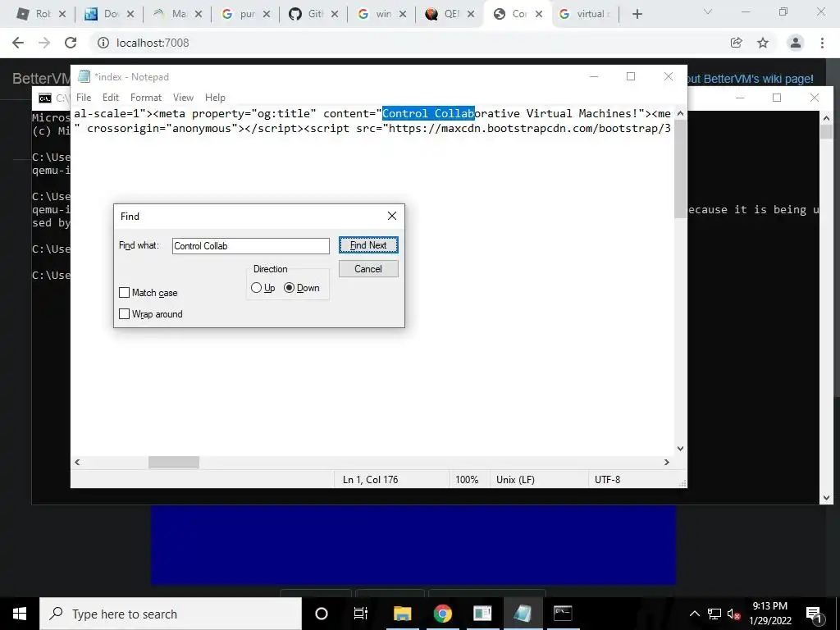Click the Find what text field

tap(251, 246)
